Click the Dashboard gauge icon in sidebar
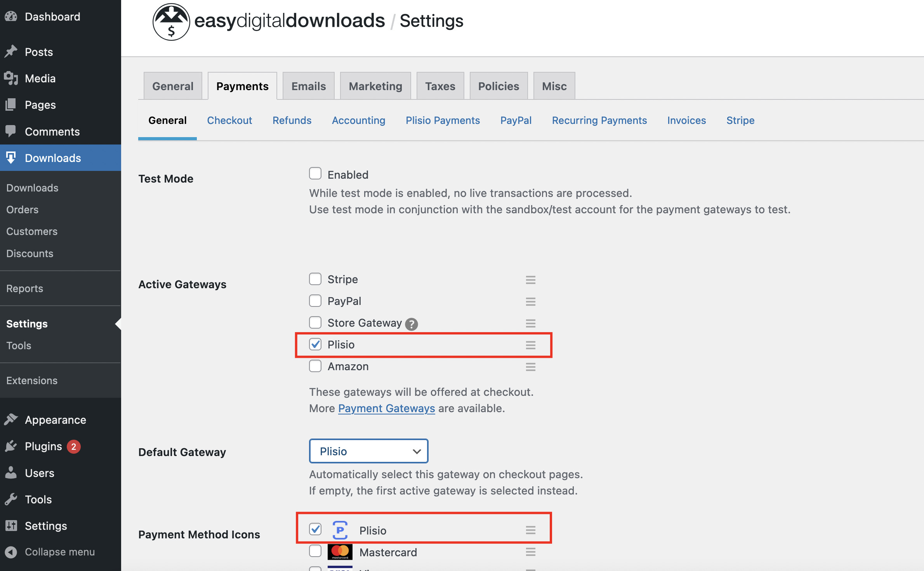The height and width of the screenshot is (571, 924). point(11,16)
